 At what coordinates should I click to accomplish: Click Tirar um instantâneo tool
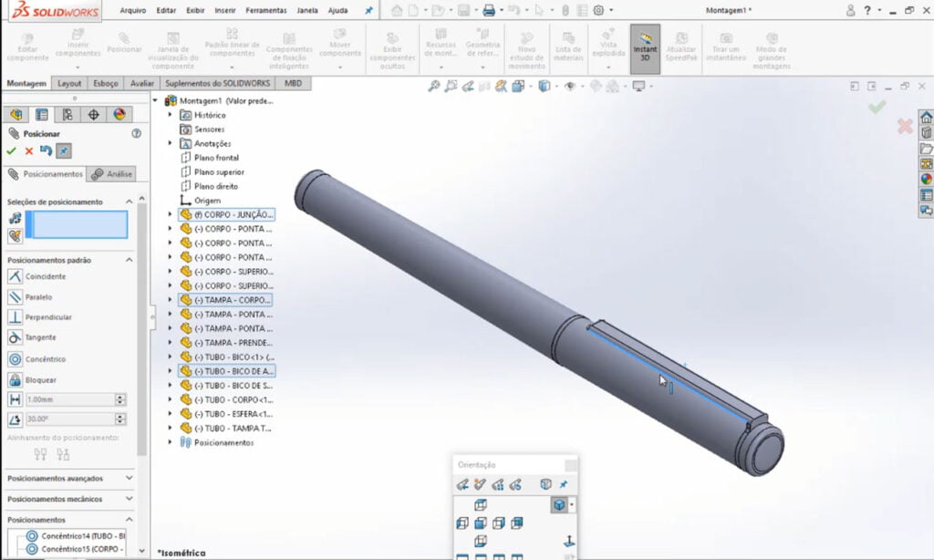click(x=725, y=47)
